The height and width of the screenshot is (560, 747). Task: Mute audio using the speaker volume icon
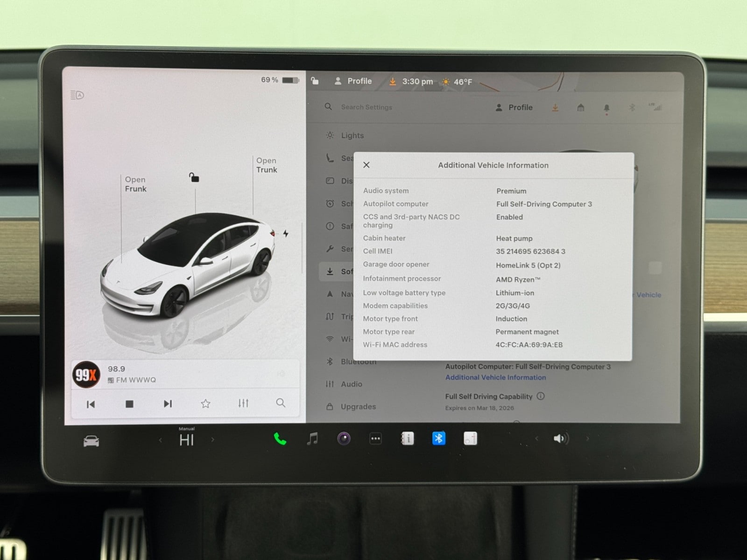pyautogui.click(x=560, y=439)
